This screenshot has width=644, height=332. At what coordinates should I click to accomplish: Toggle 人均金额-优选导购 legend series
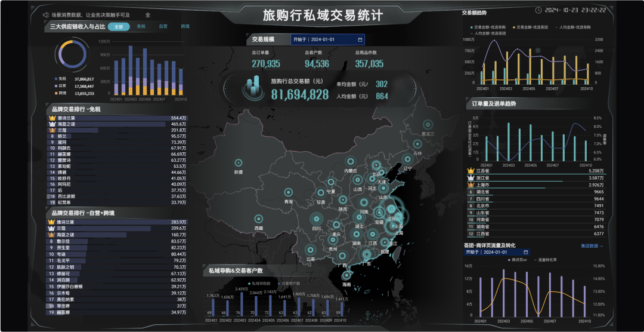572,27
